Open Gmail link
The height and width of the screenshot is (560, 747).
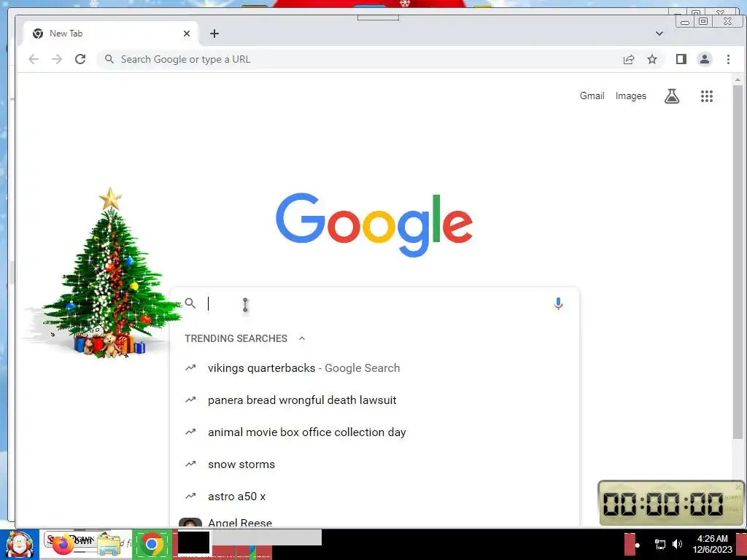tap(592, 96)
